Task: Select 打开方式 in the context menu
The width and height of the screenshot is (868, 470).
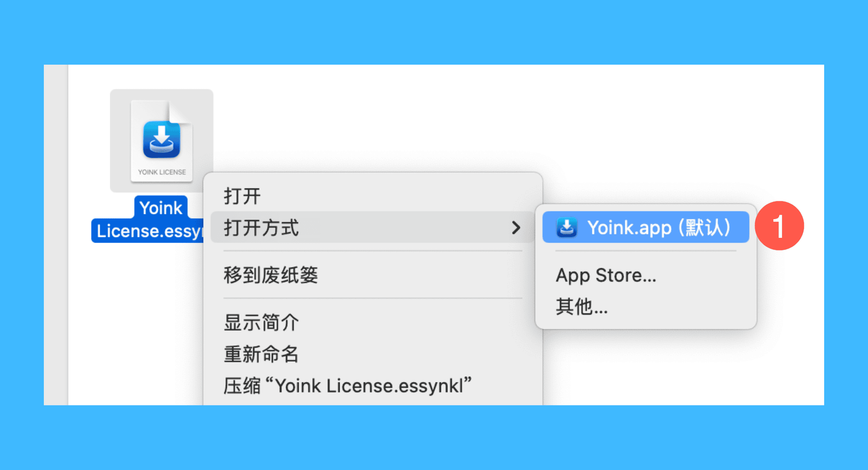Action: point(372,227)
